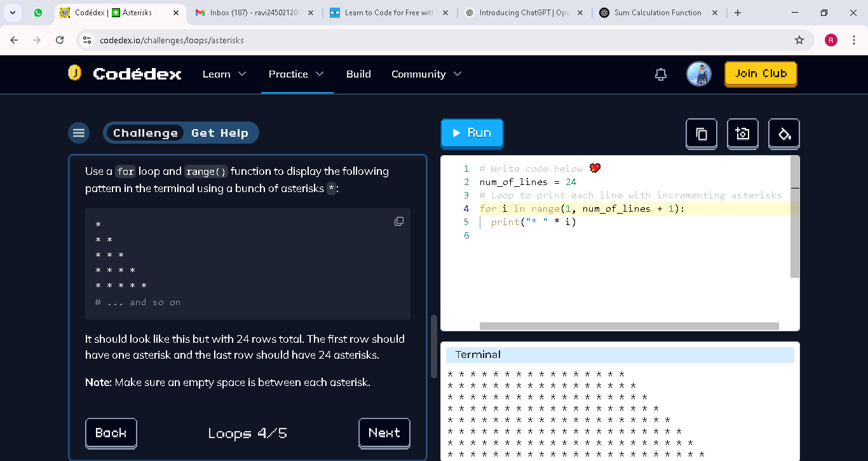
Task: Click the Terminal header label
Action: point(478,355)
